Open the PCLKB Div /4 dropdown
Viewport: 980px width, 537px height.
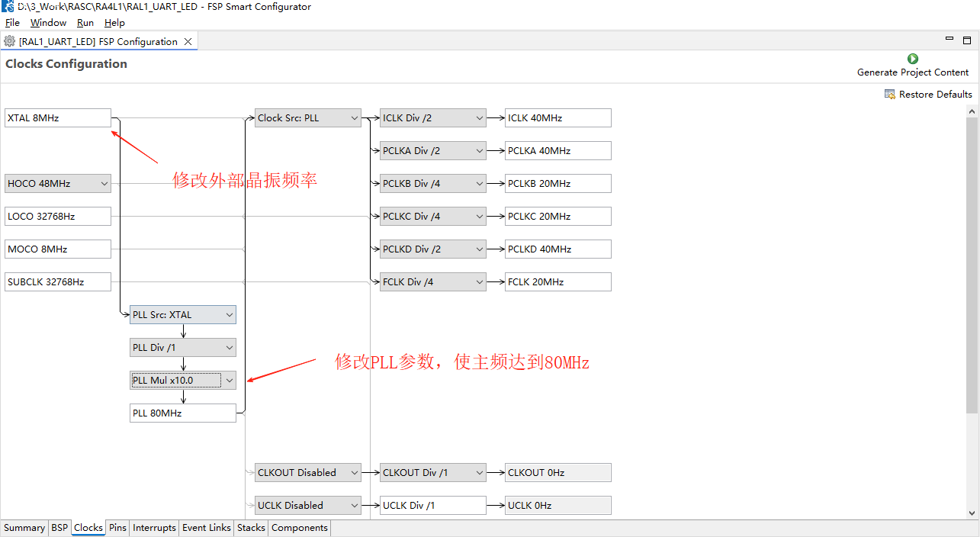coord(433,184)
